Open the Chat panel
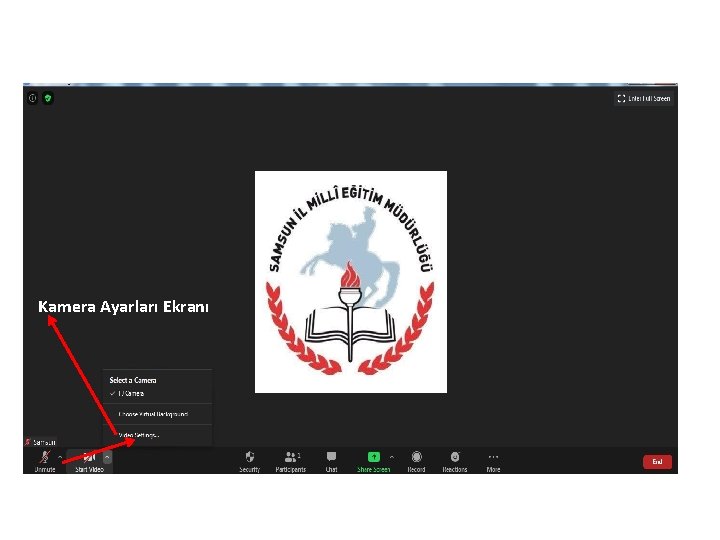This screenshot has width=720, height=540. coord(331,461)
